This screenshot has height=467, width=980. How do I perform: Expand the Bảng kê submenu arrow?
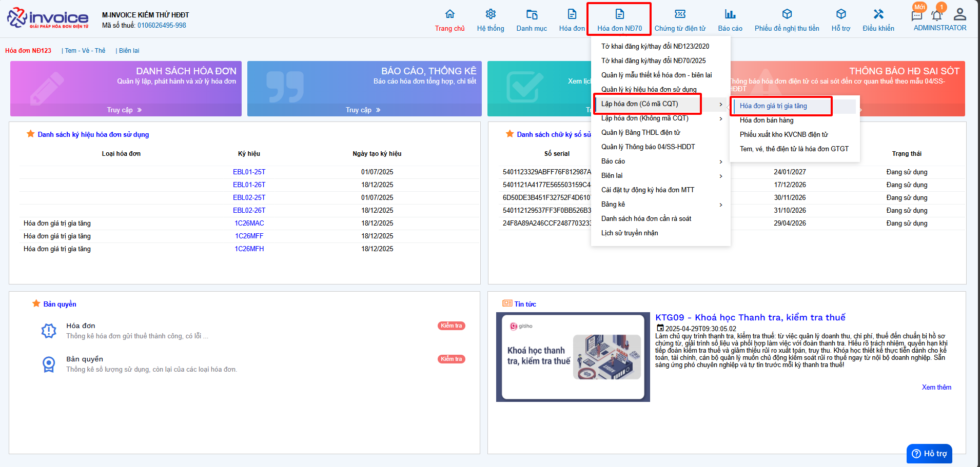pyautogui.click(x=720, y=205)
